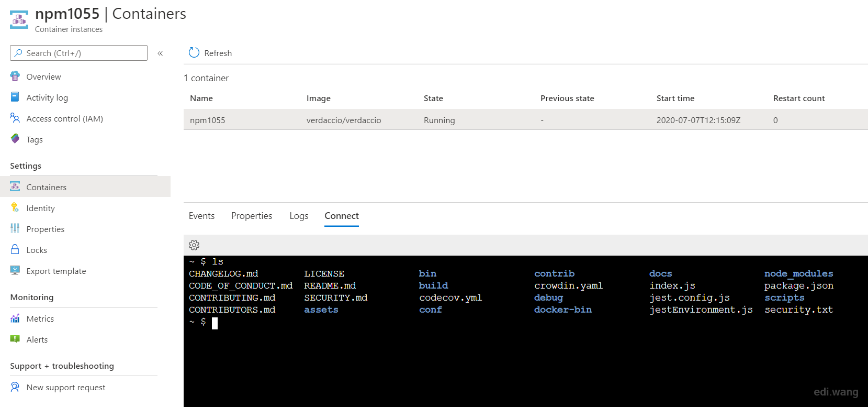Click node_modules in terminal output
Screen dimensions: 868x407
point(798,273)
